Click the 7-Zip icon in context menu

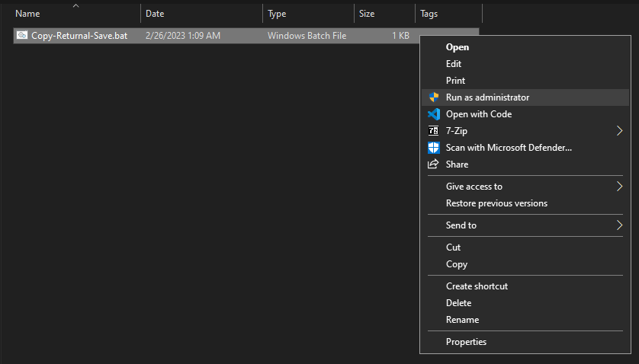[434, 131]
